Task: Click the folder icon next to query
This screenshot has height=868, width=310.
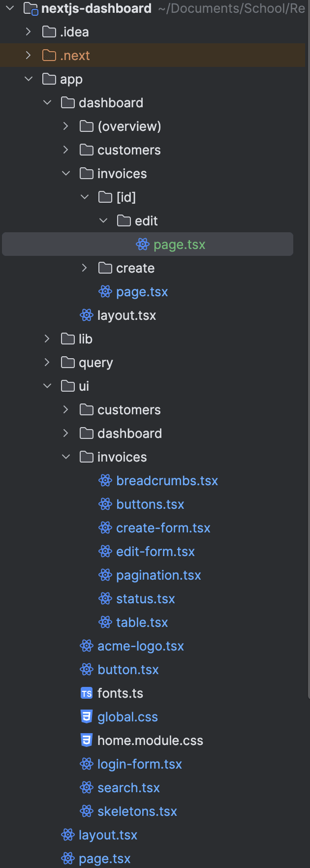Action: (x=68, y=363)
